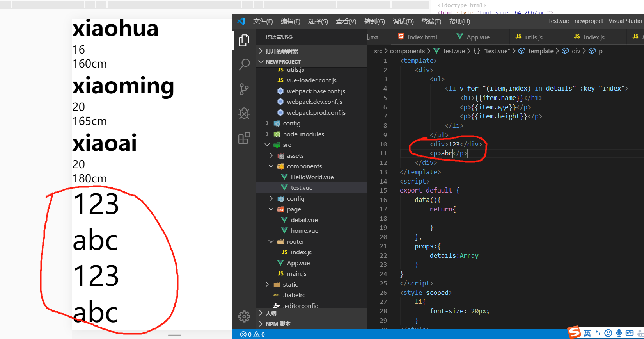Screen dimensions: 644x339
Task: Click 'src' in the breadcrumb path
Action: coord(378,51)
